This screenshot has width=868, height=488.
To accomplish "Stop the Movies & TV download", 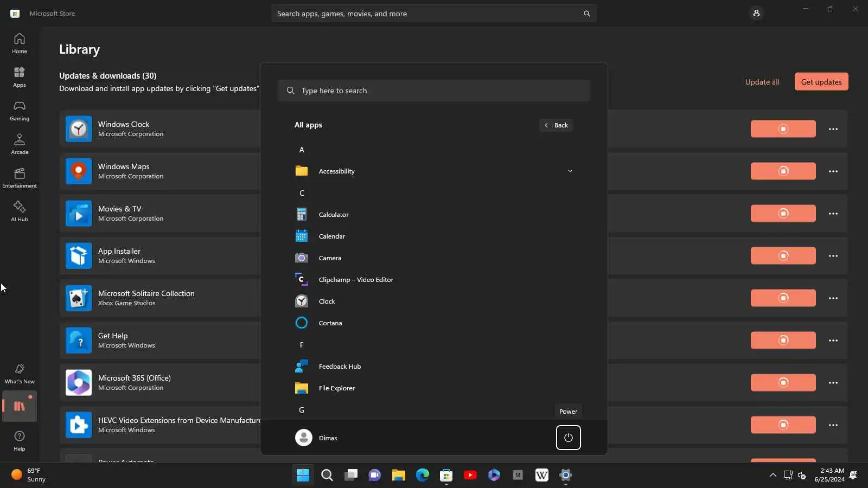I will 783,214.
